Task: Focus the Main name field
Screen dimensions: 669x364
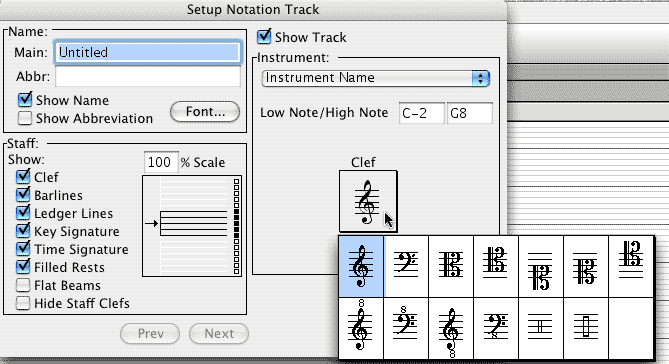Action: click(x=148, y=52)
